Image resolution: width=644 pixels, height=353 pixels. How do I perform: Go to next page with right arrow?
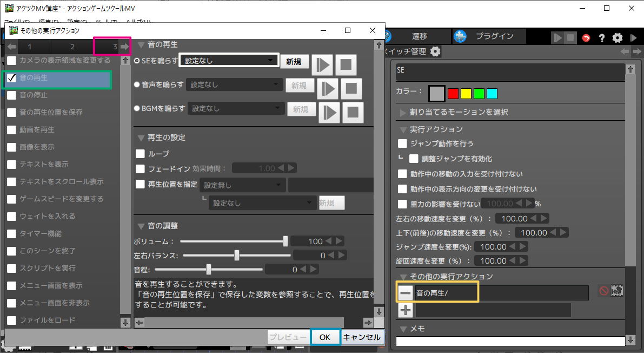coord(125,47)
